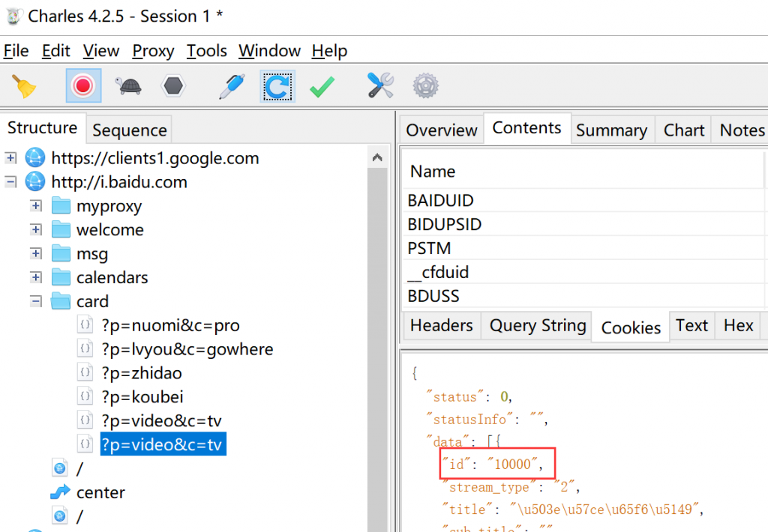Expand the welcome folder
Screen dimensions: 768x532
pyautogui.click(x=36, y=229)
